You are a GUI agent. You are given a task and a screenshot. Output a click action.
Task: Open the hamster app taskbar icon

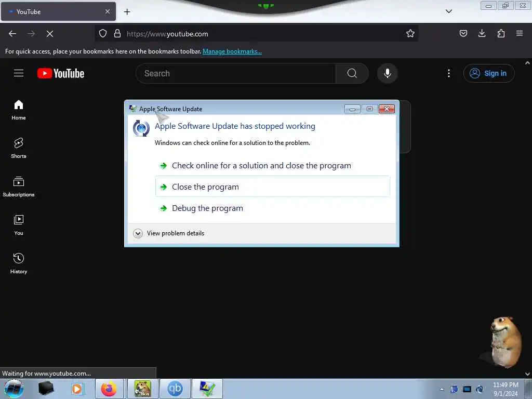point(142,389)
